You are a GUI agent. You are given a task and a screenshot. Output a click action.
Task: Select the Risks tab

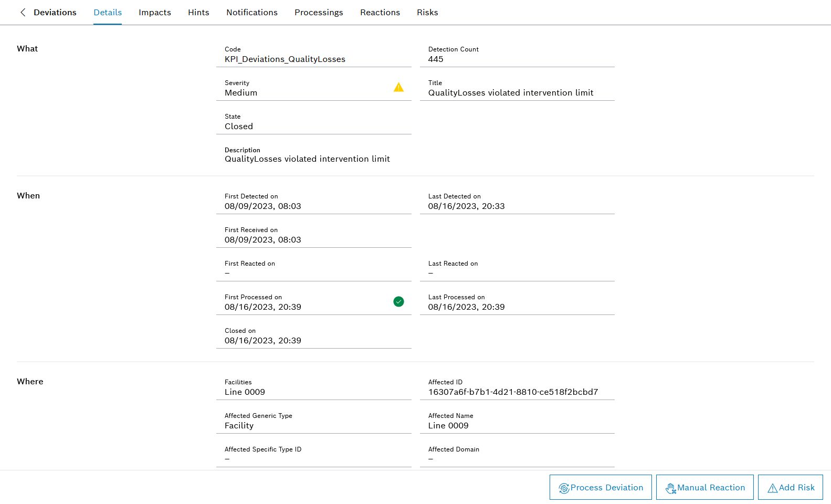click(427, 12)
